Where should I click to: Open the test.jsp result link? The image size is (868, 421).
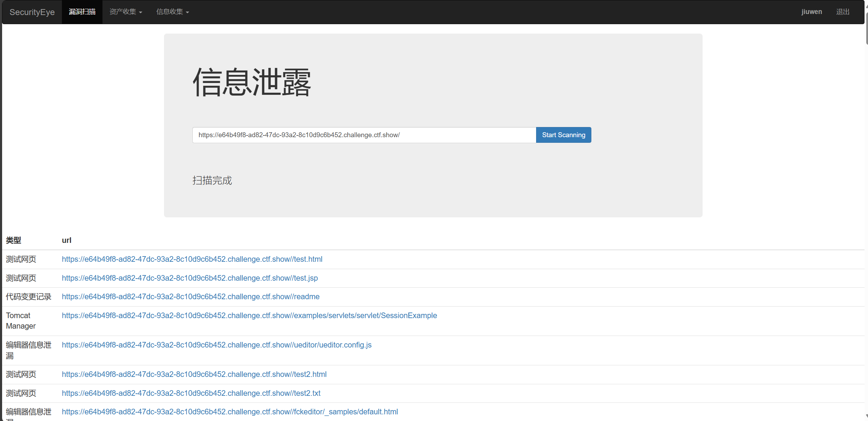click(x=190, y=278)
